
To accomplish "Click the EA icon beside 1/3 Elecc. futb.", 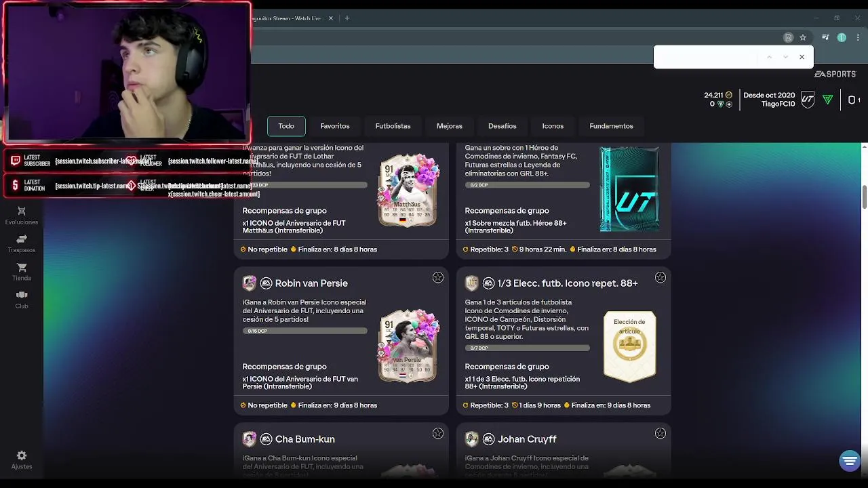I will (x=489, y=283).
